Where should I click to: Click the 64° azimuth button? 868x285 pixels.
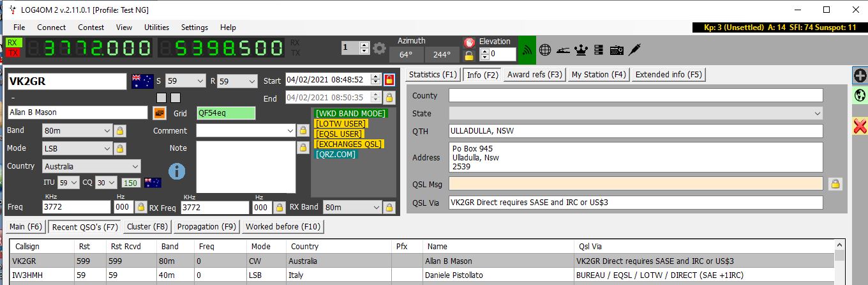[406, 55]
